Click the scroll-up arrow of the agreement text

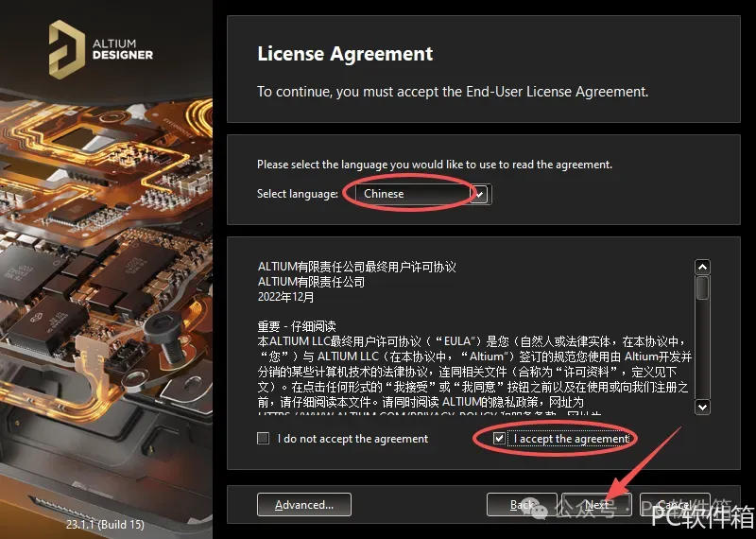coord(702,267)
